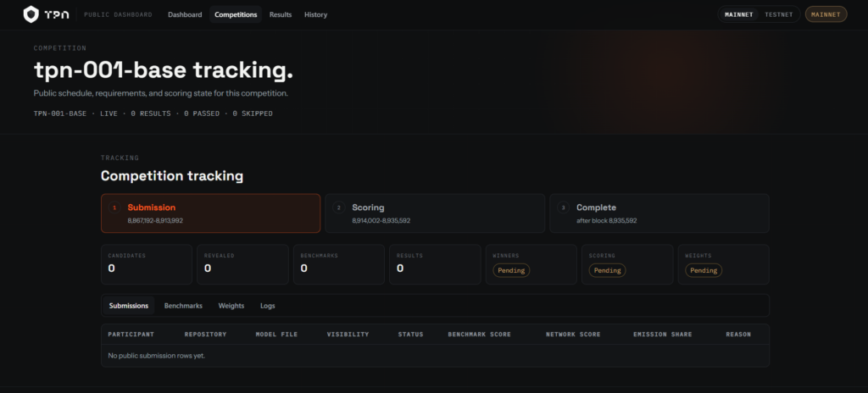Click the PARTICIPANT column header

[x=131, y=335]
